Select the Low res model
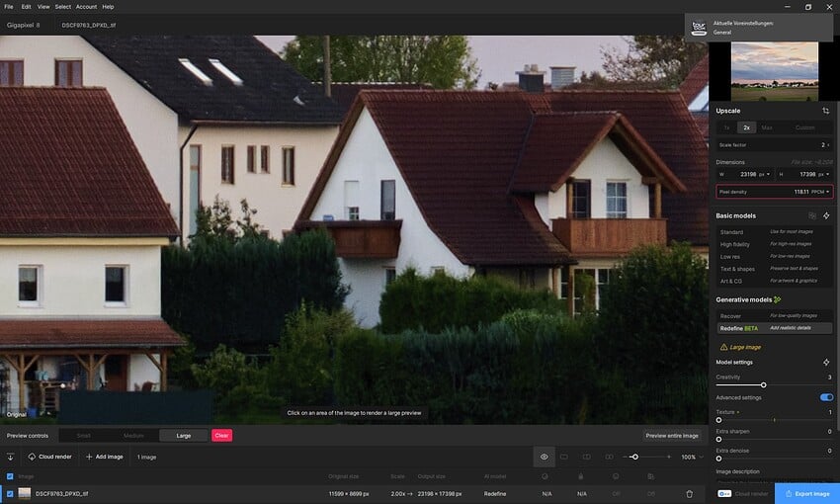840x504 pixels. [775, 257]
